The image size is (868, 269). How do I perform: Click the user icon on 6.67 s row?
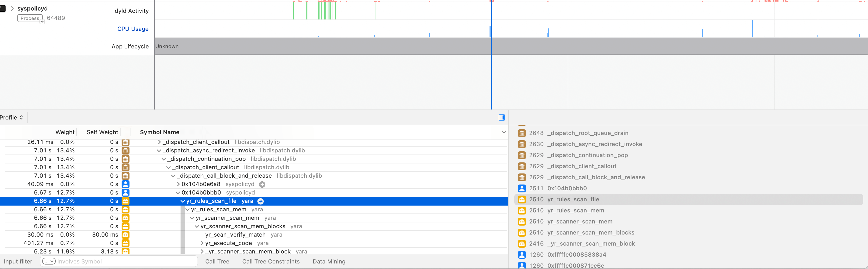[x=125, y=192]
